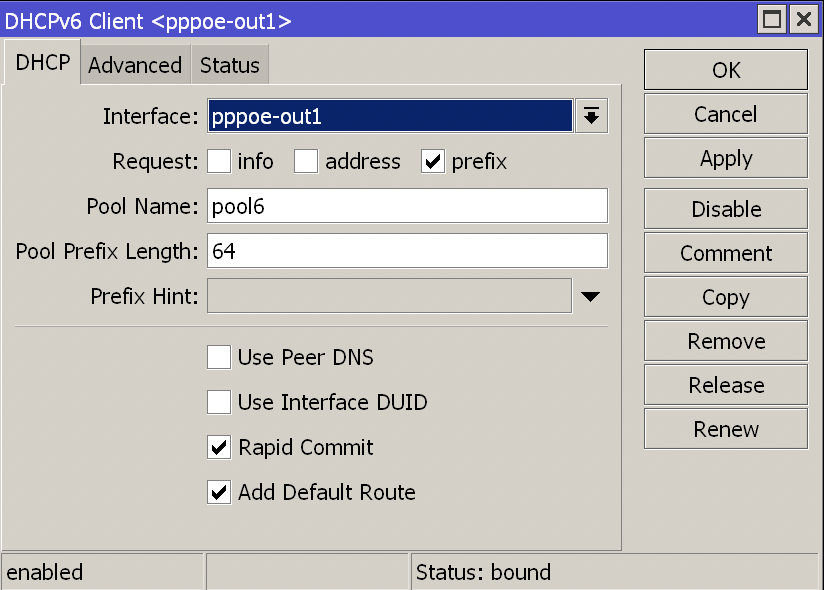The height and width of the screenshot is (590, 824).
Task: Check the address request option
Action: 305,161
